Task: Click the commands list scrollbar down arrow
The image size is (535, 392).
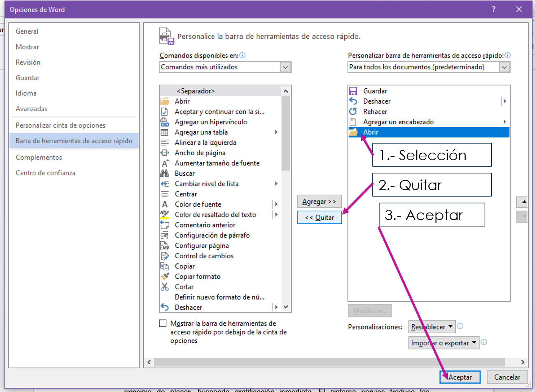Action: click(286, 307)
